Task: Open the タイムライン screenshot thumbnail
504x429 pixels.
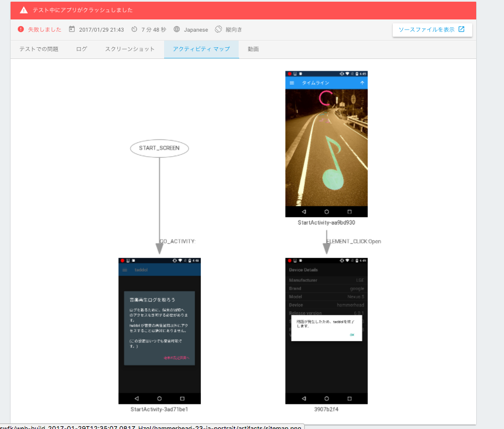Action: (326, 144)
